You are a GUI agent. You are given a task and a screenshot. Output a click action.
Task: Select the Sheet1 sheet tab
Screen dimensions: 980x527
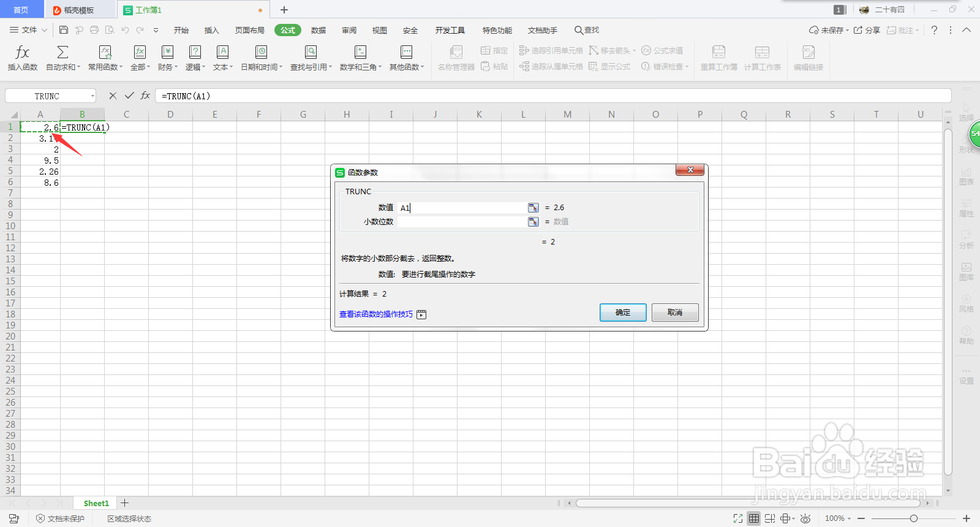click(x=96, y=503)
